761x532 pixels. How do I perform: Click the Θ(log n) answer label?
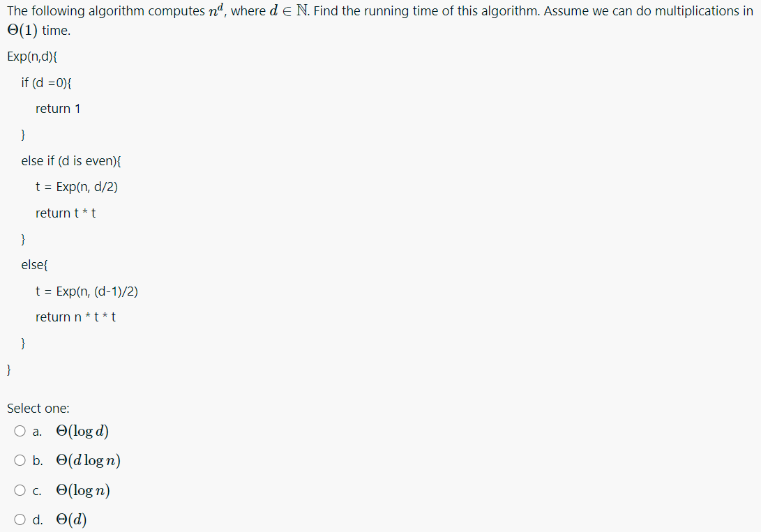(x=83, y=489)
